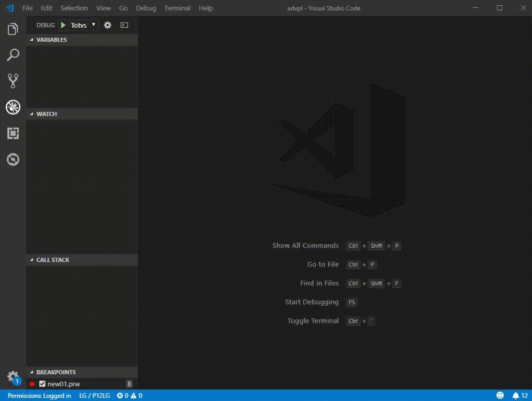The image size is (532, 401).
Task: Click the VS Code logo in title bar
Action: tap(10, 8)
